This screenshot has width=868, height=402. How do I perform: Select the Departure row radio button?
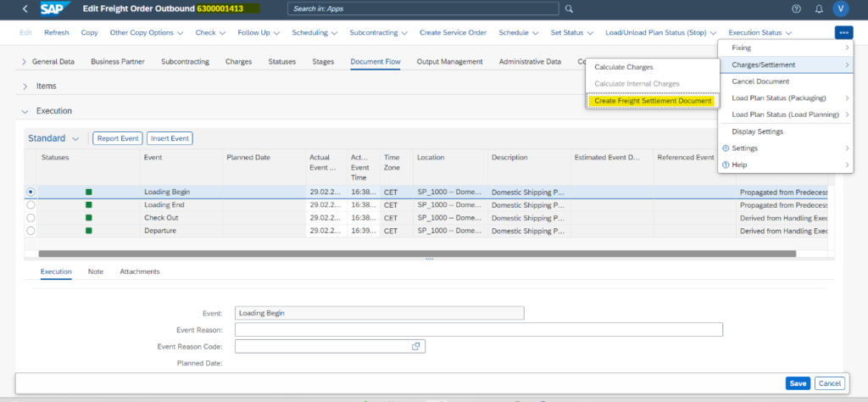31,230
